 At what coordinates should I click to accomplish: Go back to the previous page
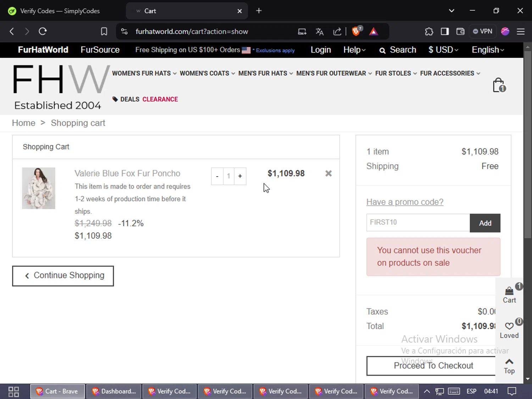[x=12, y=31]
